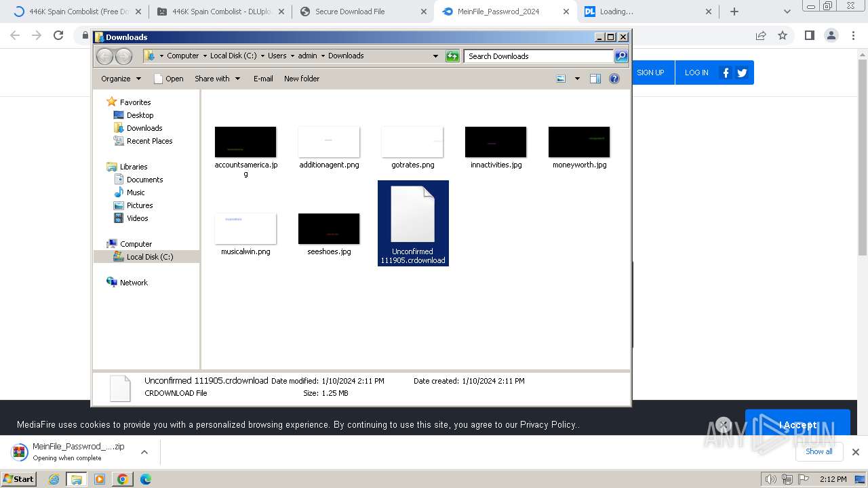Click the green refresh button beside address bar
This screenshot has height=488, width=868.
pyautogui.click(x=452, y=56)
